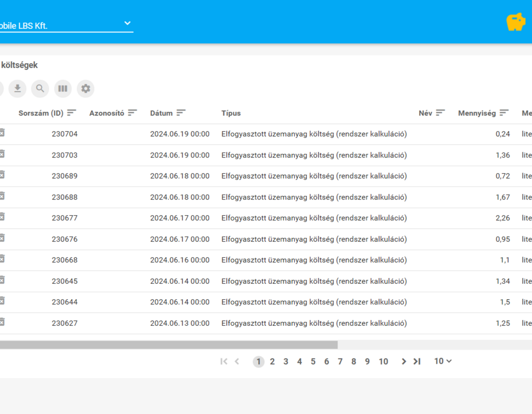Click quantity value 0,24
This screenshot has width=532, height=414.
pos(502,134)
